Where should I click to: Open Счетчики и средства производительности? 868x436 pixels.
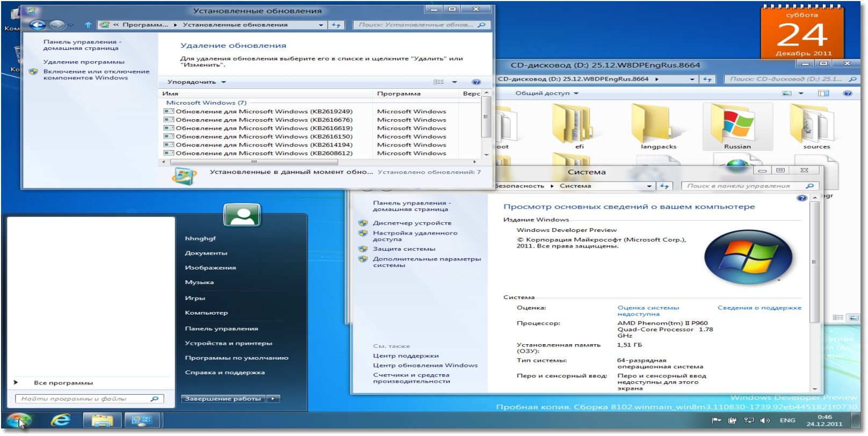[411, 378]
